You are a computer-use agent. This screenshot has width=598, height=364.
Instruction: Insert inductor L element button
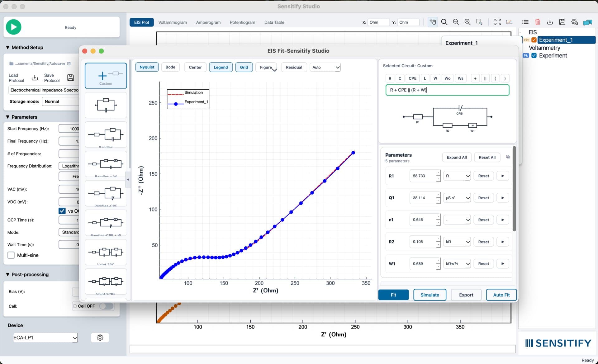pos(425,78)
